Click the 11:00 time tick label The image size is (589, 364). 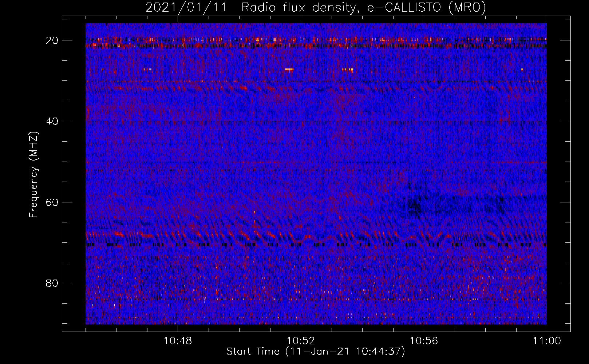547,341
